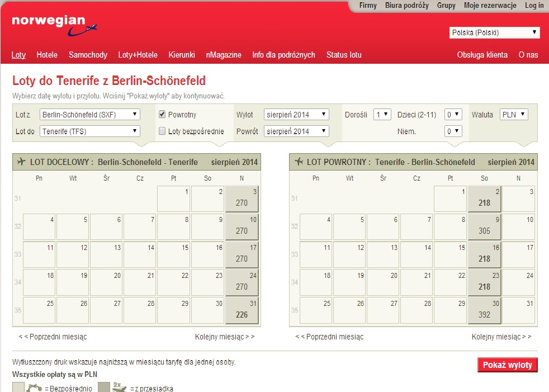Select return August 16 fare 218
The width and height of the screenshot is (549, 392).
[x=484, y=254]
